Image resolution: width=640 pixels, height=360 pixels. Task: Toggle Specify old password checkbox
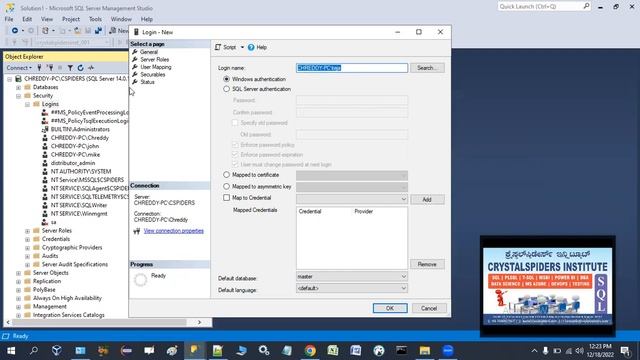[x=235, y=122]
